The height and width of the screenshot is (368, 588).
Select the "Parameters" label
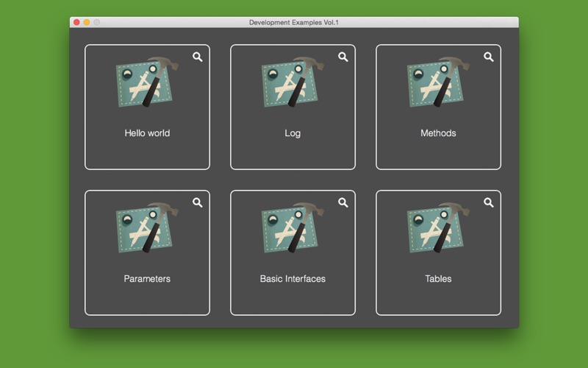tap(147, 279)
